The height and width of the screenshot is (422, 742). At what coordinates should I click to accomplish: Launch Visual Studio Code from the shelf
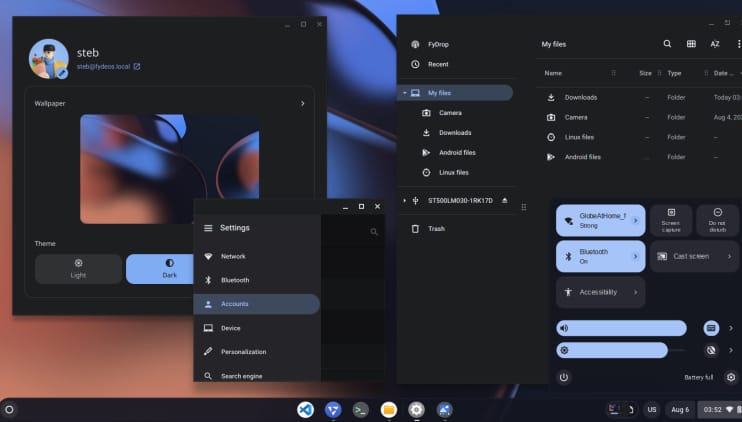[x=305, y=410]
